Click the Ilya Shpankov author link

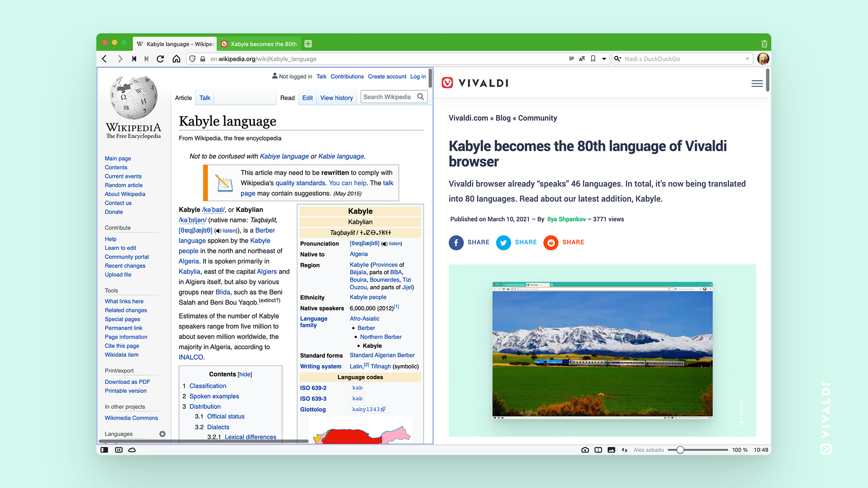click(565, 219)
